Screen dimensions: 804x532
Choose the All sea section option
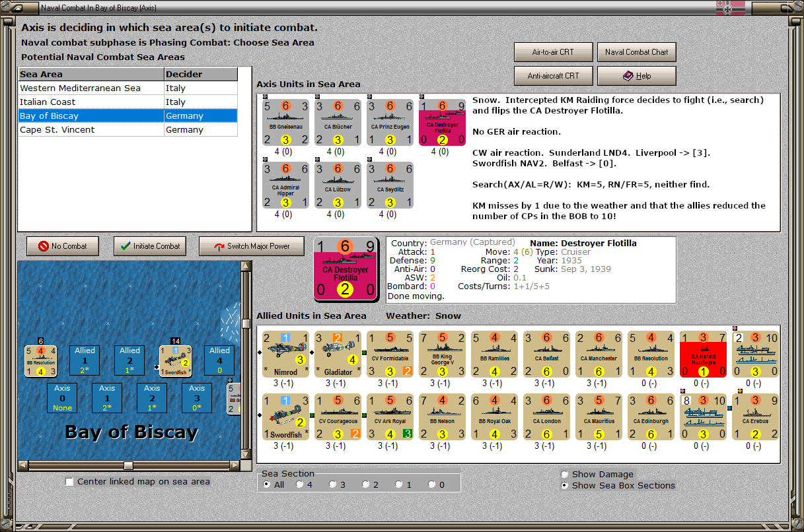(x=267, y=484)
